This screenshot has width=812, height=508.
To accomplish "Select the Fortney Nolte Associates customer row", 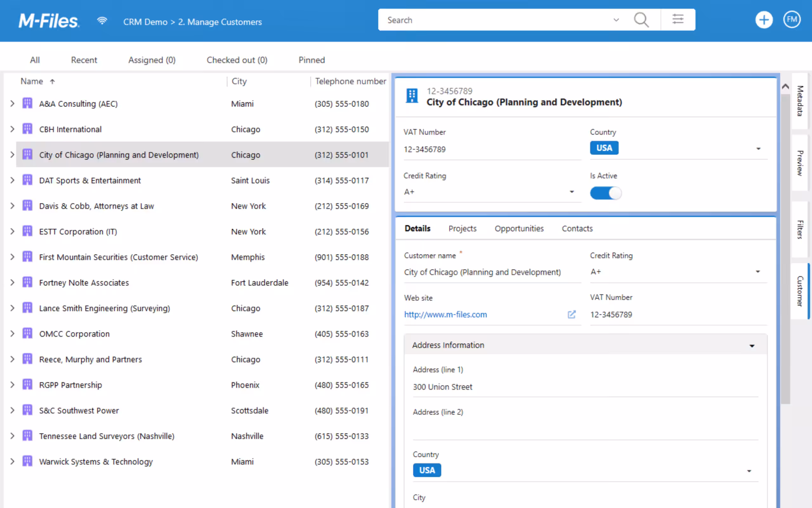I will pyautogui.click(x=203, y=283).
